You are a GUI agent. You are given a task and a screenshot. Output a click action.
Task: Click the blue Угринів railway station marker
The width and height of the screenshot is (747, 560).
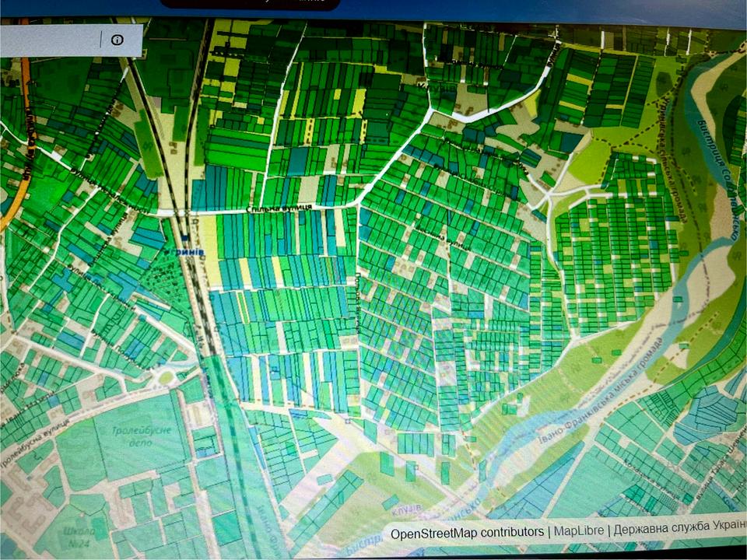tap(186, 238)
